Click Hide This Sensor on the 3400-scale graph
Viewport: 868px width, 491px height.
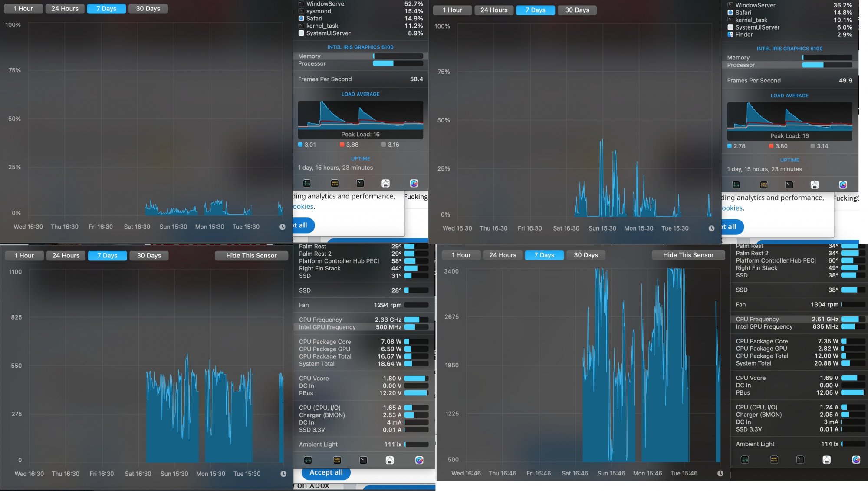688,255
